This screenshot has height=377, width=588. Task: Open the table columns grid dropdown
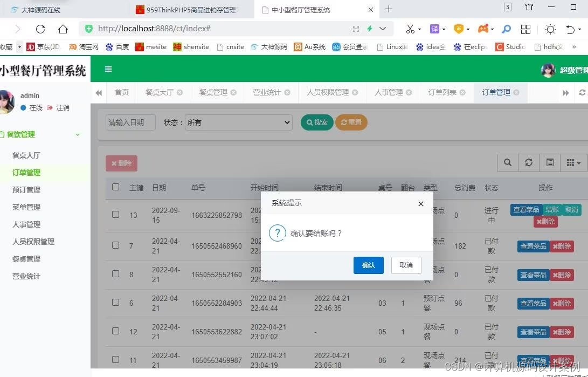pos(573,162)
